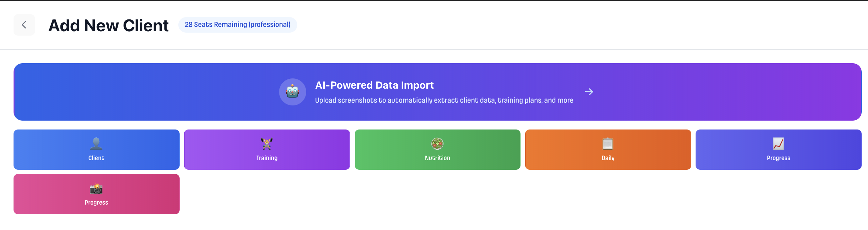Viewport: 868px width, 230px height.
Task: Click the back arrow next to Add New Client
Action: 24,24
